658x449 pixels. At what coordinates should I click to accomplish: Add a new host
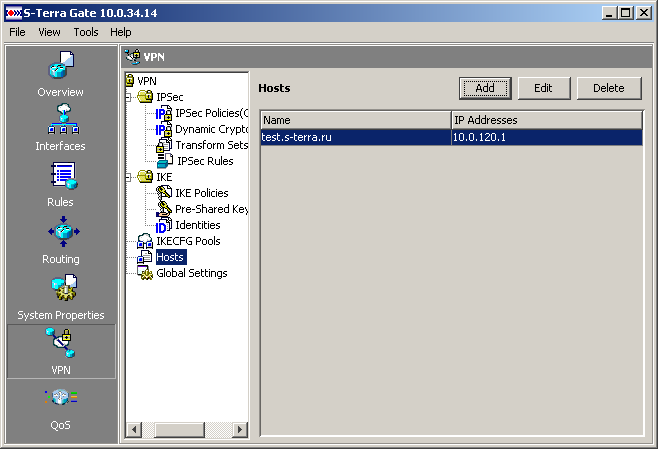[x=485, y=88]
